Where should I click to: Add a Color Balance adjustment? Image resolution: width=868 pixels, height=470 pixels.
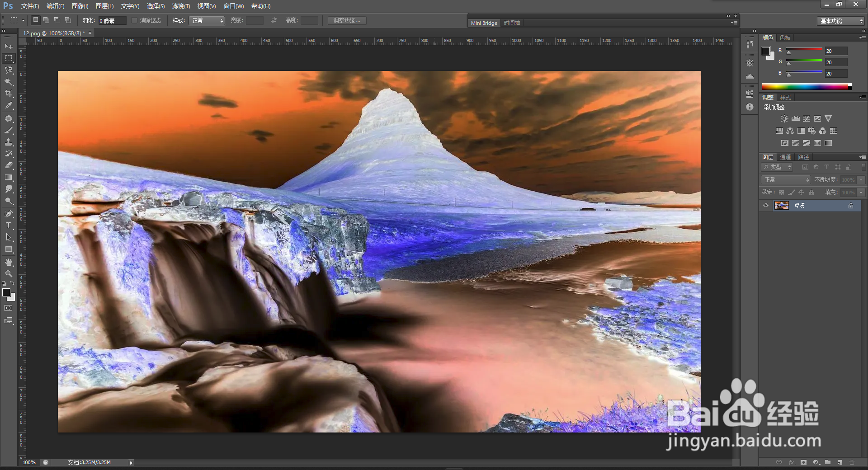click(x=790, y=131)
